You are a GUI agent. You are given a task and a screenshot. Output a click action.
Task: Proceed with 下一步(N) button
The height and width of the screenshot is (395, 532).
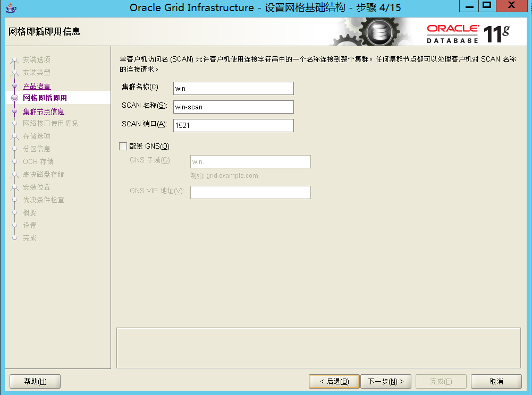point(386,381)
